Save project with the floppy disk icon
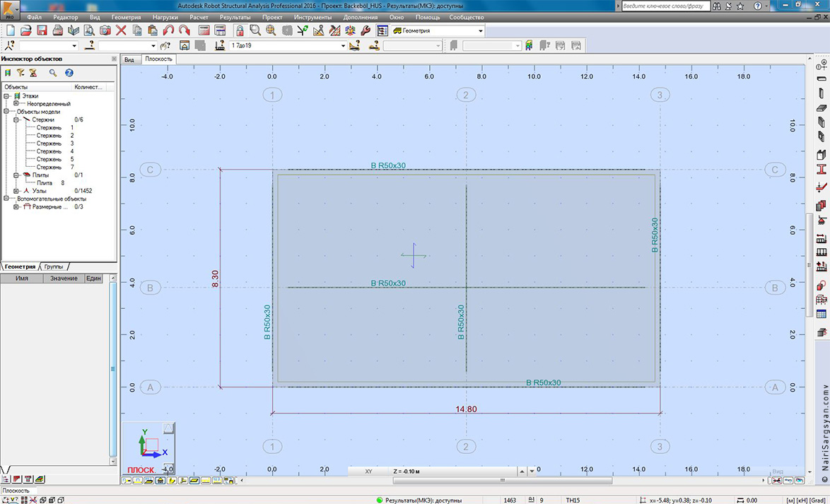The image size is (830, 504). tap(42, 30)
